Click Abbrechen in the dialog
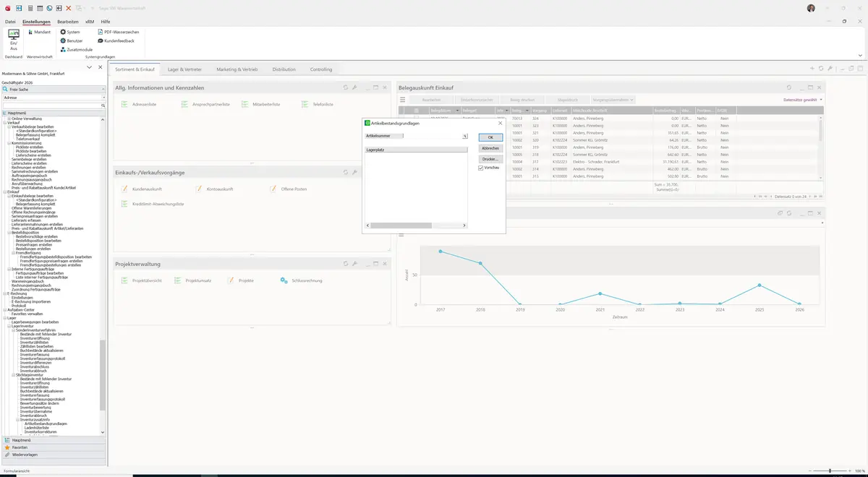Image resolution: width=868 pixels, height=477 pixels. (490, 148)
